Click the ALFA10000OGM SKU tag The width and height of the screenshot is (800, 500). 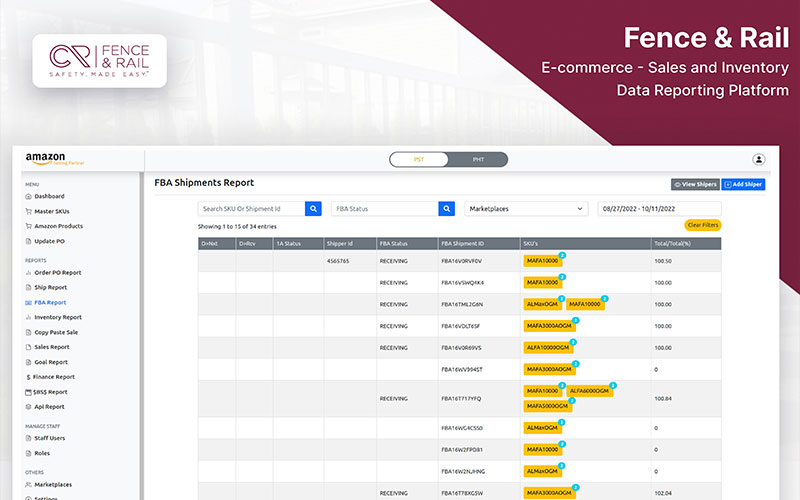pyautogui.click(x=548, y=348)
